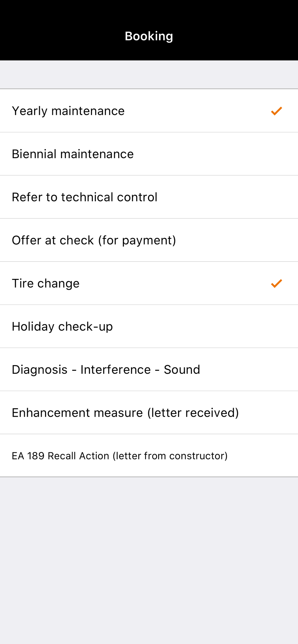Pick the EA 189 Recall Action option
Image resolution: width=298 pixels, height=644 pixels.
tap(149, 456)
